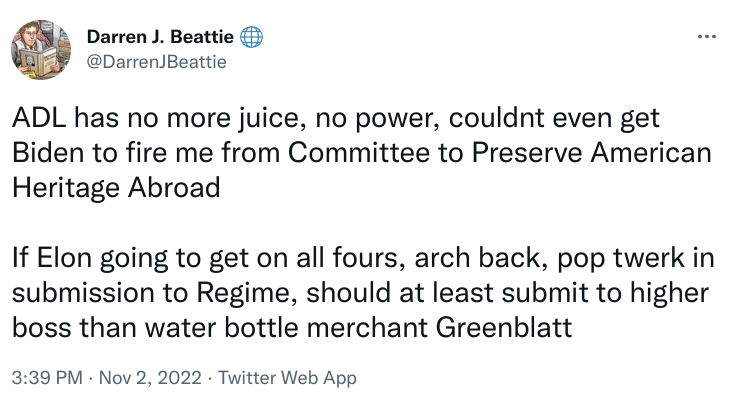Click the @DarrenJBeattie handle
The height and width of the screenshot is (393, 734).
pos(157,62)
